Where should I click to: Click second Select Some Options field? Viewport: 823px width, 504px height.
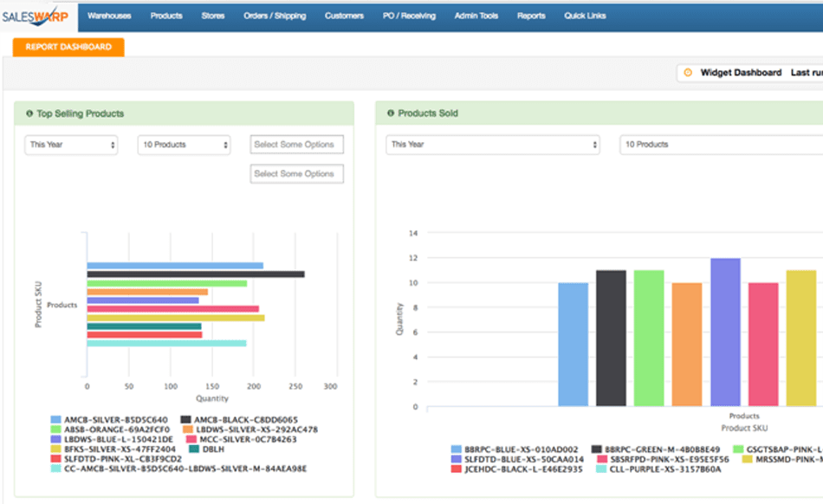(296, 173)
